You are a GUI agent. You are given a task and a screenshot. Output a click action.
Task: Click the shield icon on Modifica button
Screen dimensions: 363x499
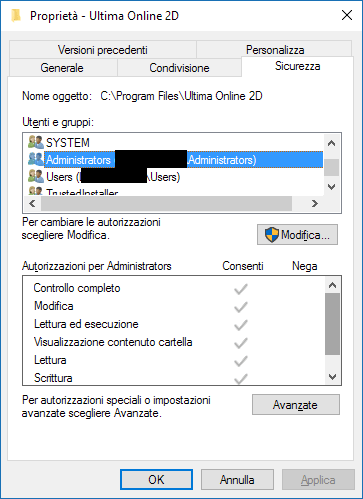coord(272,235)
